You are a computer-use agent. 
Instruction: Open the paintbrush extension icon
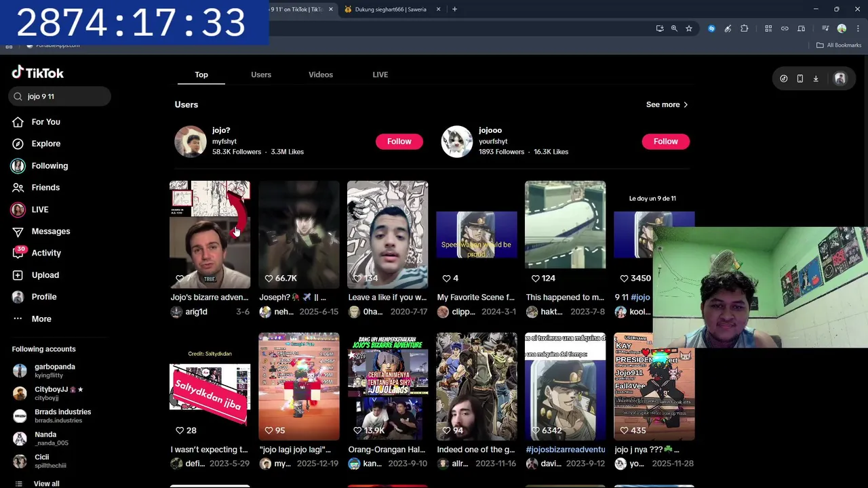coord(728,28)
